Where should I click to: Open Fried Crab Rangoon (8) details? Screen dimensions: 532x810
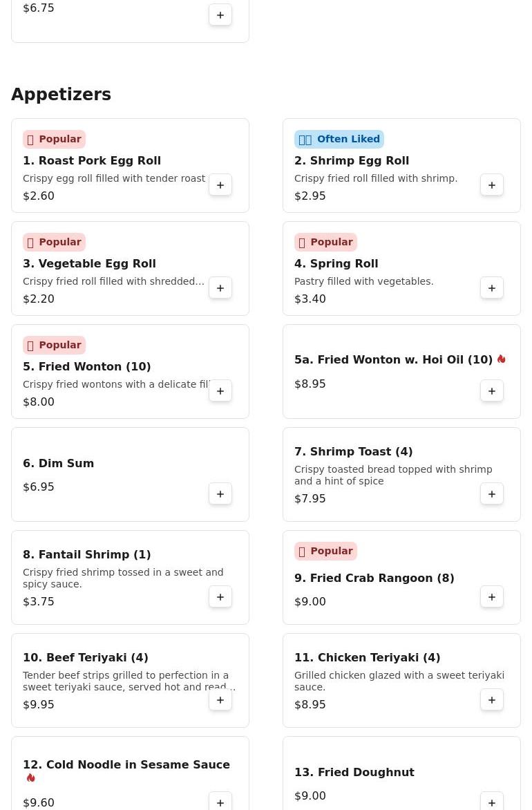pyautogui.click(x=374, y=578)
